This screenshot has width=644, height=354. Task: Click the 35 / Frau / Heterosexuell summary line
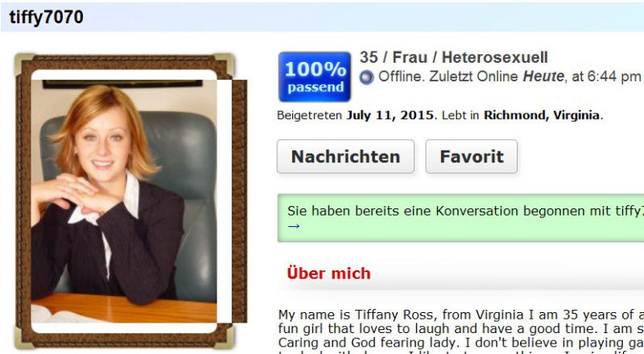(x=454, y=57)
